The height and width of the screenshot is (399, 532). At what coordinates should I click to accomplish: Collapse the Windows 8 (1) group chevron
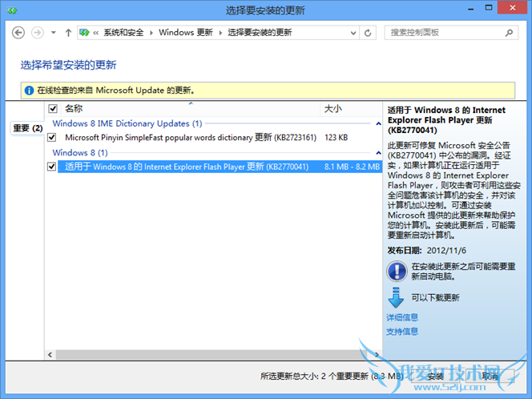379,153
